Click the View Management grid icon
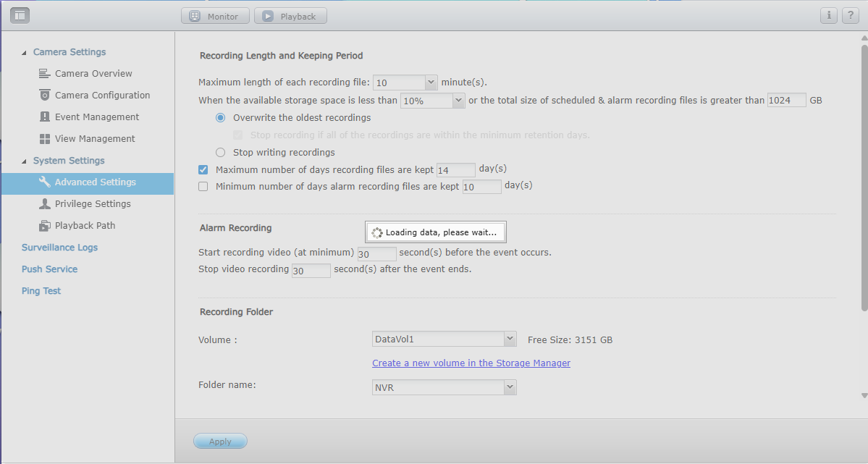 coord(45,139)
